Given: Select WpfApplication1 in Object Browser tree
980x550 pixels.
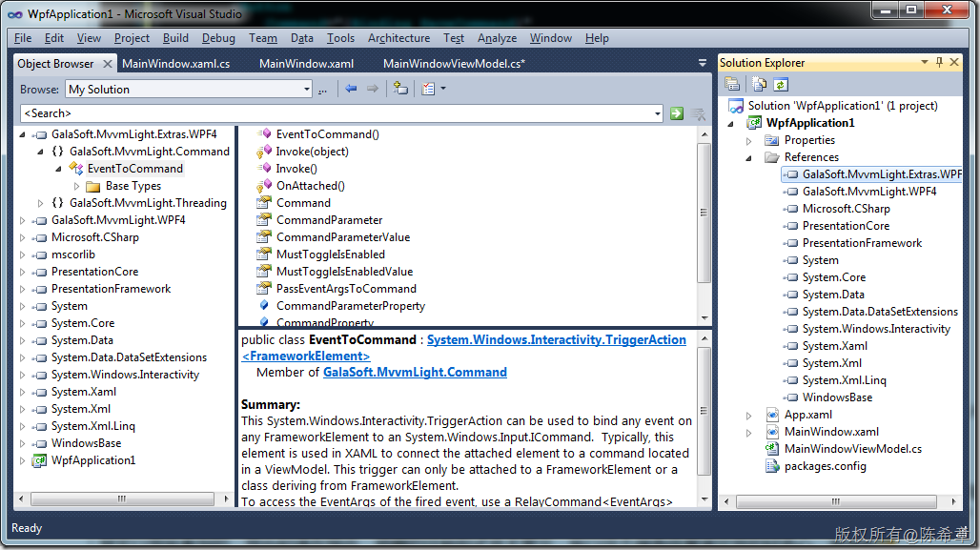Looking at the screenshot, I should [x=93, y=460].
